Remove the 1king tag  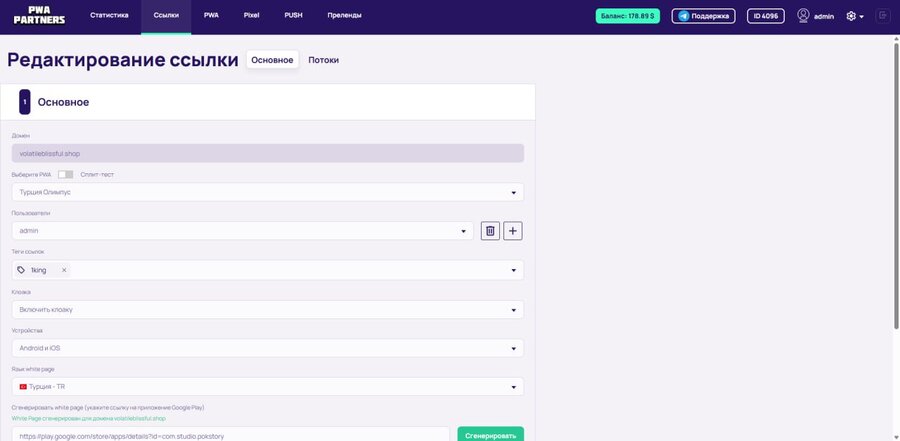coord(64,270)
